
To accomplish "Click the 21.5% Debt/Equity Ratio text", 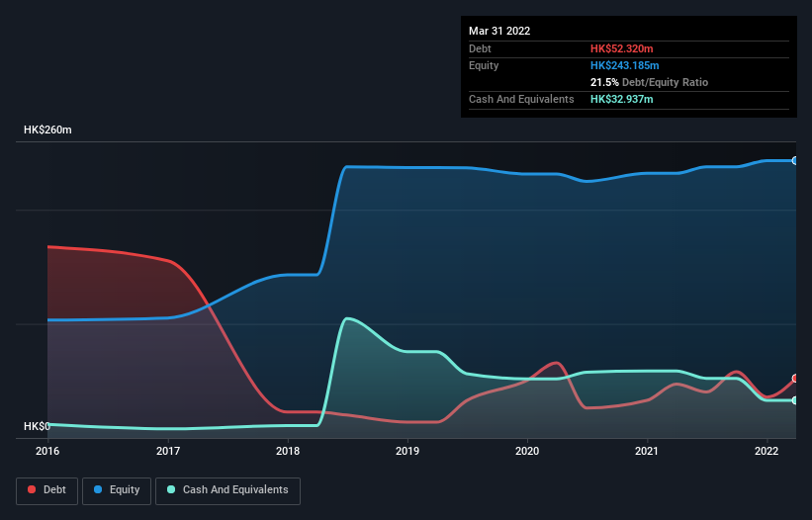I will 649,82.
